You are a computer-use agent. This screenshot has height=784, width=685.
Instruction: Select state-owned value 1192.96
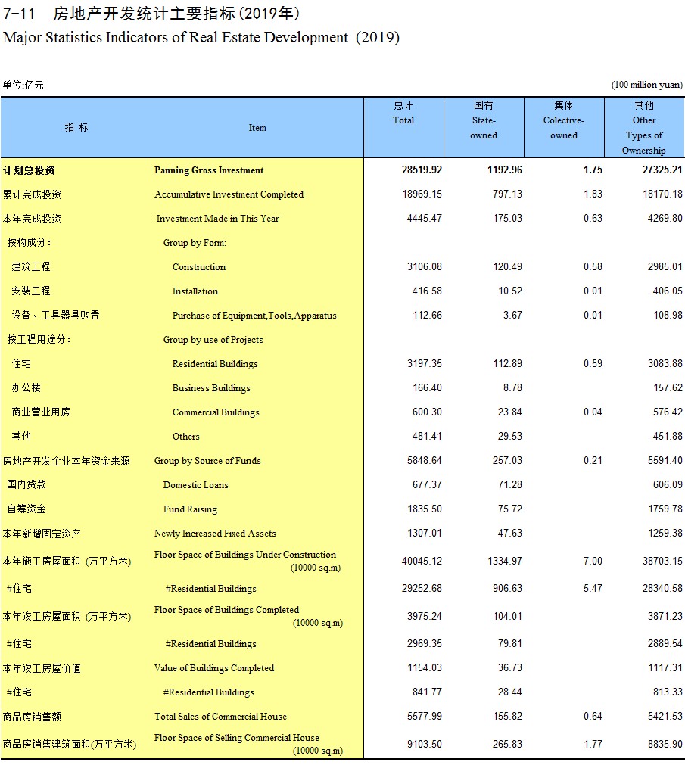coord(505,170)
